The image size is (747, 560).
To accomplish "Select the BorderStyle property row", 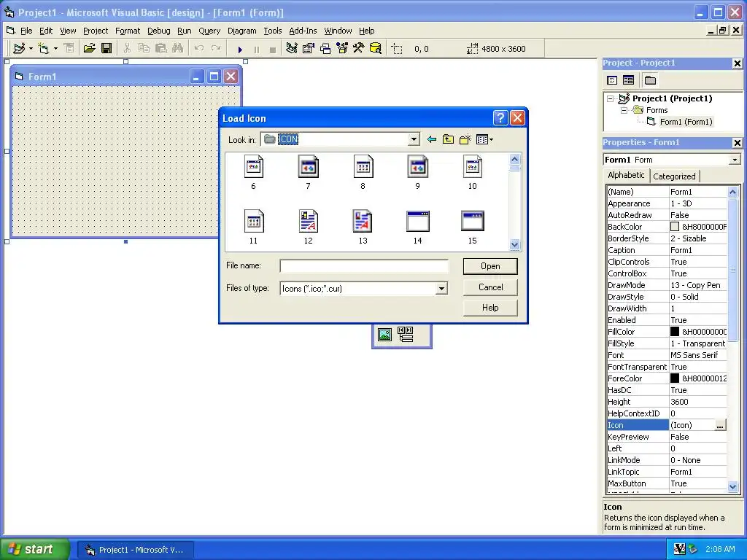I will [667, 238].
